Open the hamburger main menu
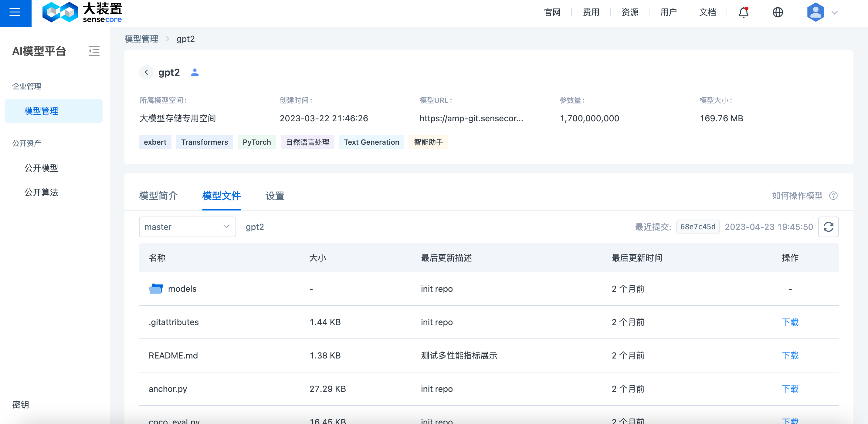868x424 pixels. (15, 12)
